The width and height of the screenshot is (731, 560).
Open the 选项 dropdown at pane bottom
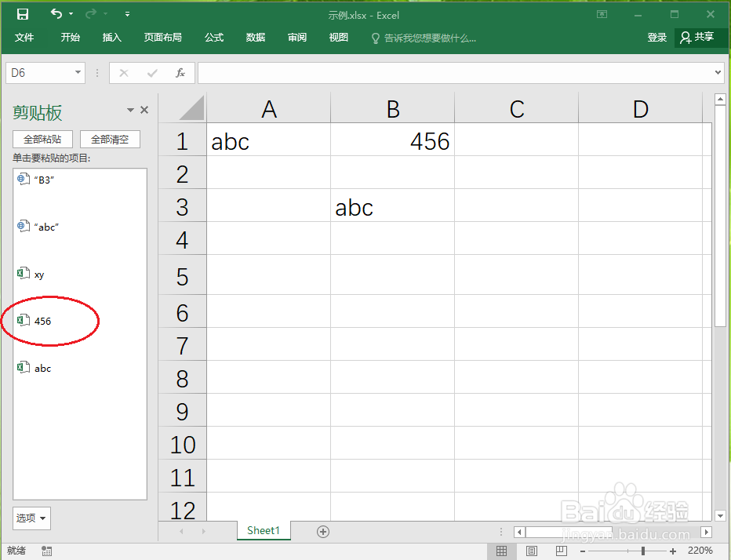[31, 518]
